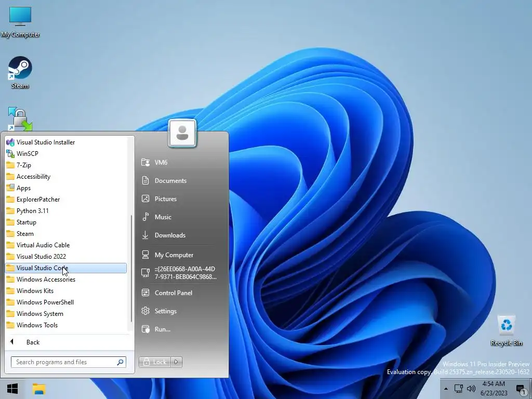Open the 26EE0668 GUID entry

point(181,273)
